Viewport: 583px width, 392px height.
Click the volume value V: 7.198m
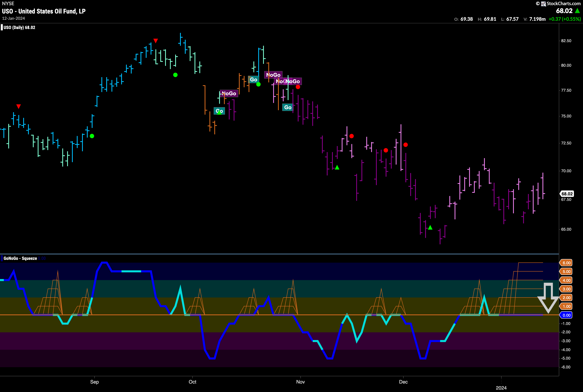[534, 19]
